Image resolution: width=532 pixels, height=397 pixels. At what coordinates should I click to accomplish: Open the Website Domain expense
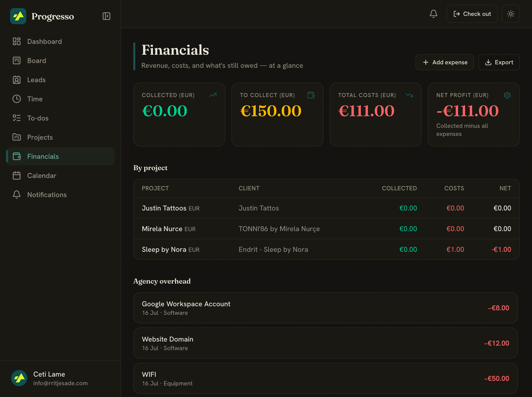pyautogui.click(x=326, y=343)
